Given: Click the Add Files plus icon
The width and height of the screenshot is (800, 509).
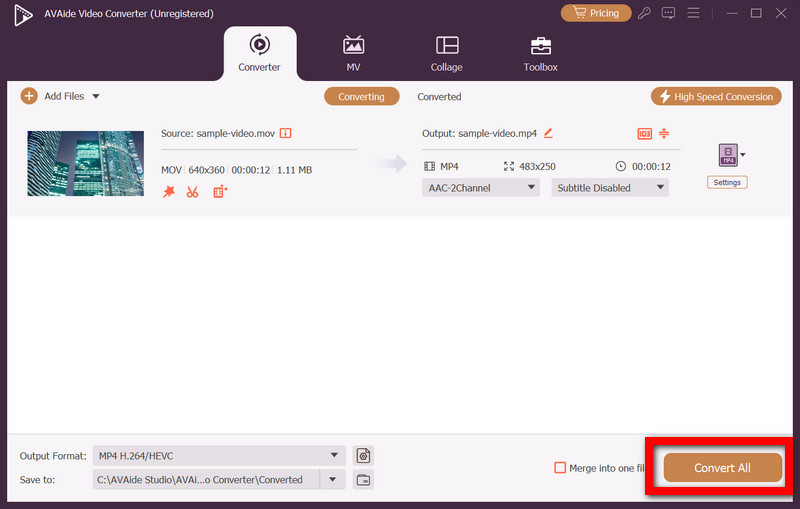Looking at the screenshot, I should 29,96.
